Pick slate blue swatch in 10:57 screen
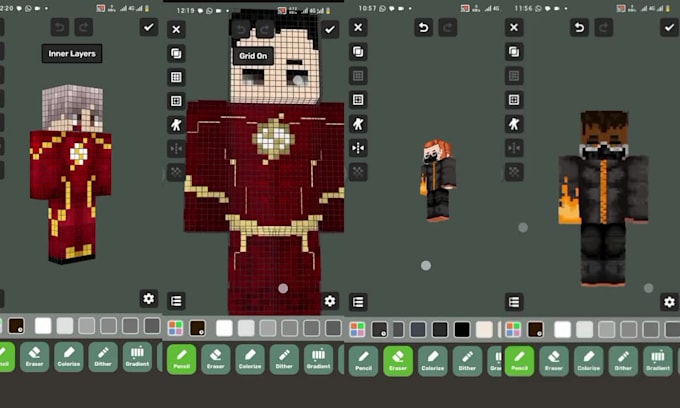680x408 pixels. tap(418, 330)
